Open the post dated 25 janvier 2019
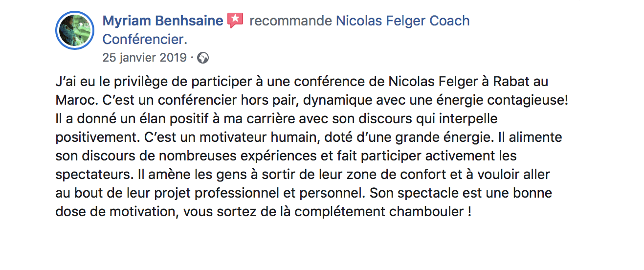644x270 pixels. pyautogui.click(x=144, y=58)
